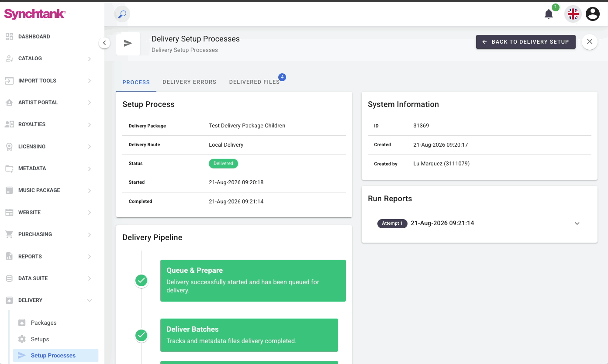Click 'Test Delivery Package Children' value
Viewport: 608px width, 364px height.
[247, 126]
